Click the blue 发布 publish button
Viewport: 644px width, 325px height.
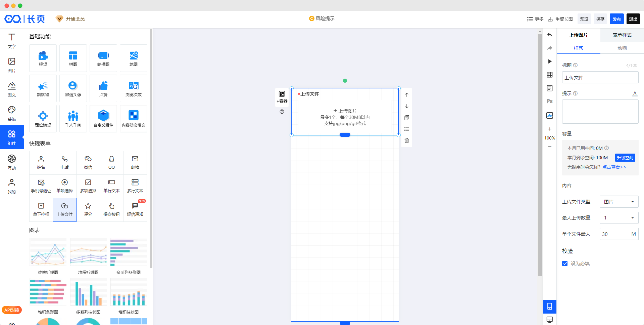coord(616,19)
